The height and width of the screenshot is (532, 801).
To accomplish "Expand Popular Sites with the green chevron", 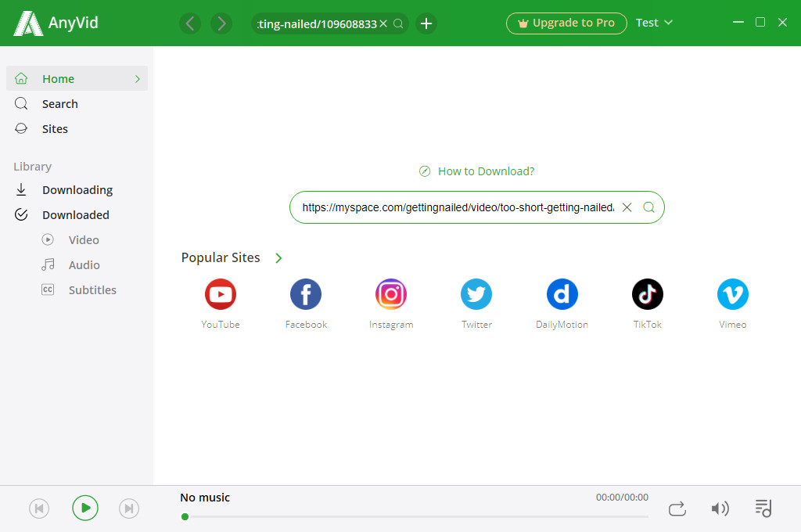I will [278, 258].
